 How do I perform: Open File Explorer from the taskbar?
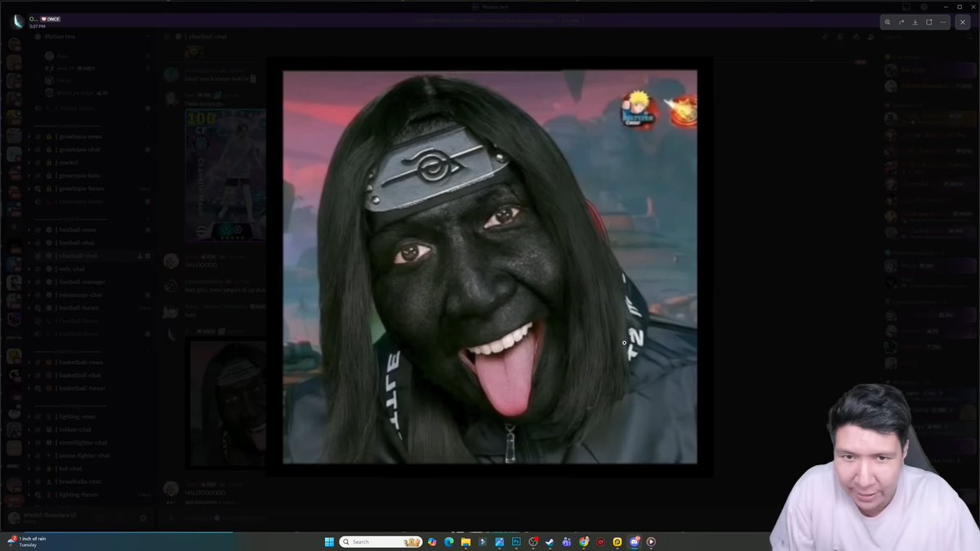(x=465, y=541)
